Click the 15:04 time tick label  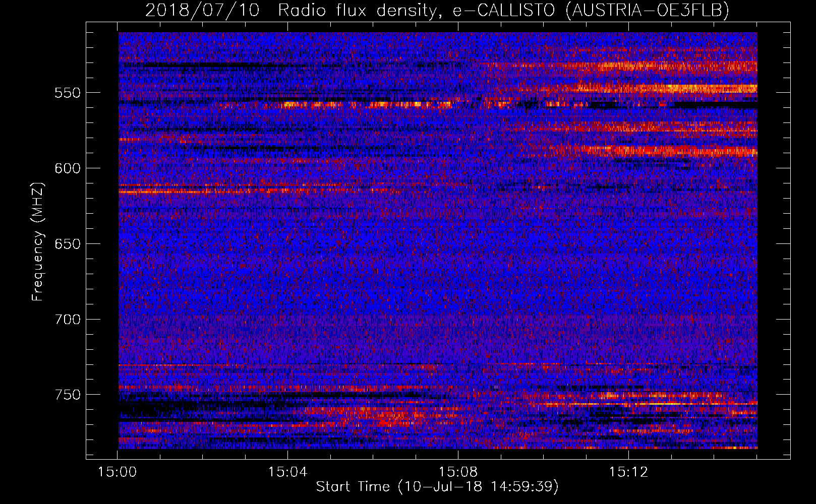287,472
